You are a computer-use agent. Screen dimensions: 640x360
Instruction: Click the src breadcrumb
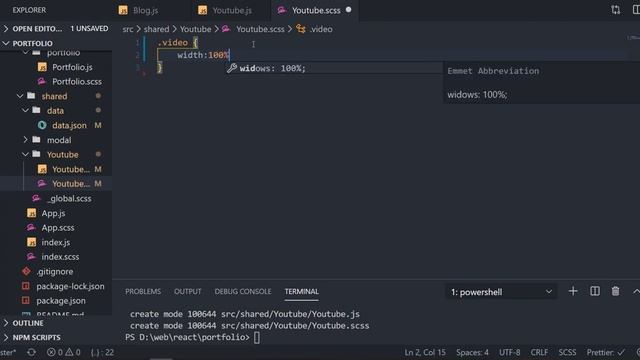click(x=128, y=29)
